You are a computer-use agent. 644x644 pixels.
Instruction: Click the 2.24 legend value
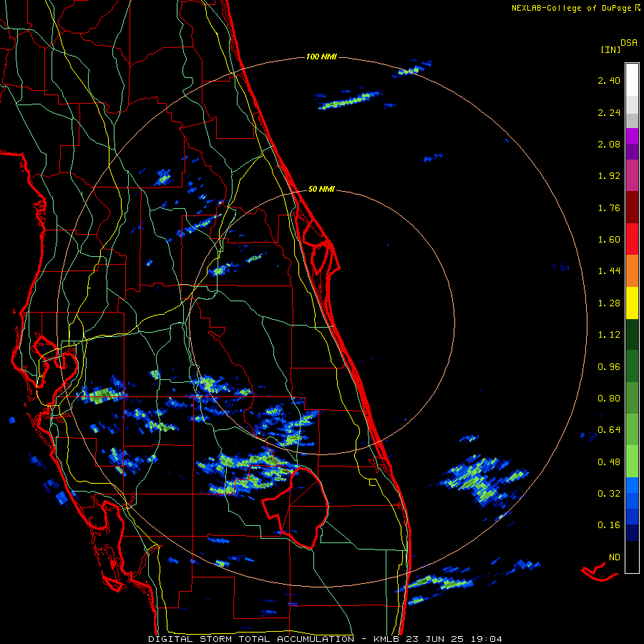tap(609, 112)
